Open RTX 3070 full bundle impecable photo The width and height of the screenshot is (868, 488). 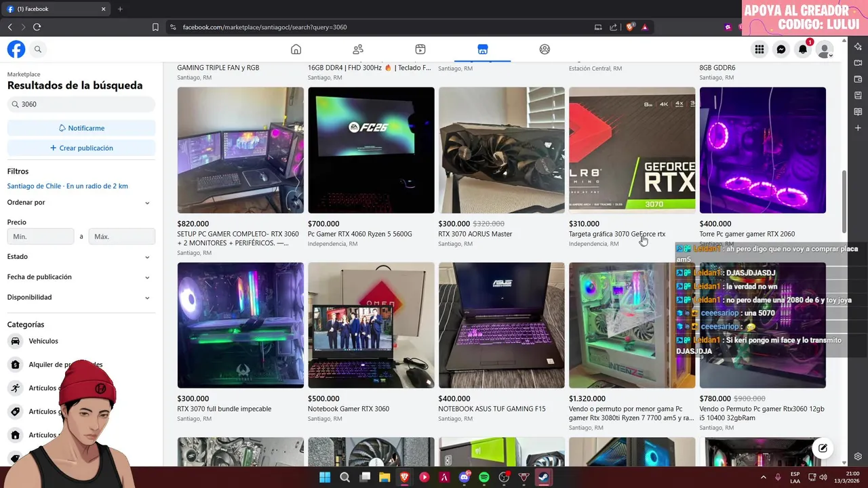(x=241, y=325)
